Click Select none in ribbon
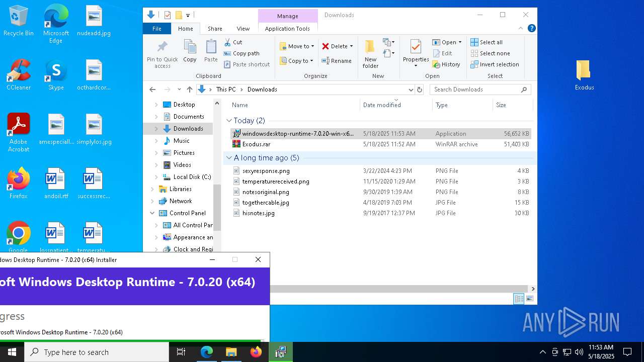Image resolution: width=644 pixels, height=362 pixels. [490, 53]
